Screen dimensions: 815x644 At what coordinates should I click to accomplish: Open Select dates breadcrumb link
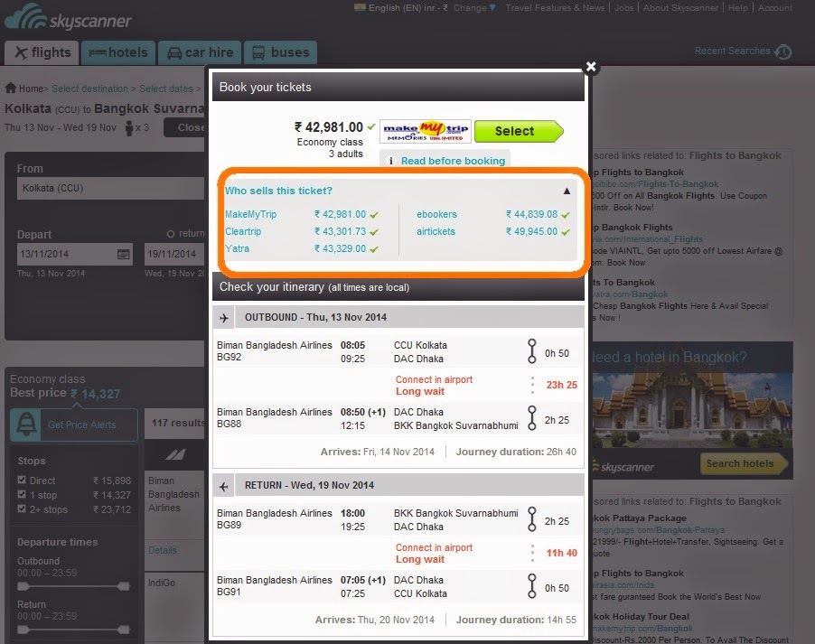coord(166,89)
